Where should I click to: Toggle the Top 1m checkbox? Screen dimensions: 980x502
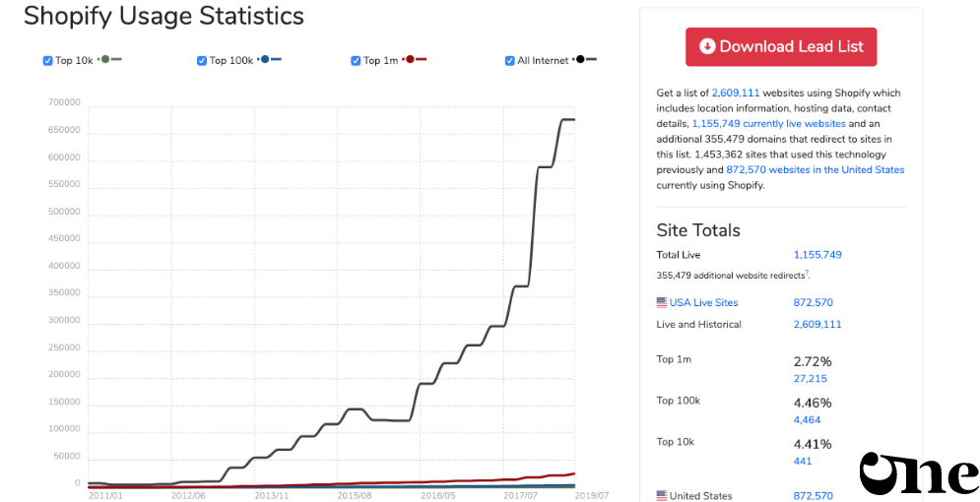tap(356, 61)
